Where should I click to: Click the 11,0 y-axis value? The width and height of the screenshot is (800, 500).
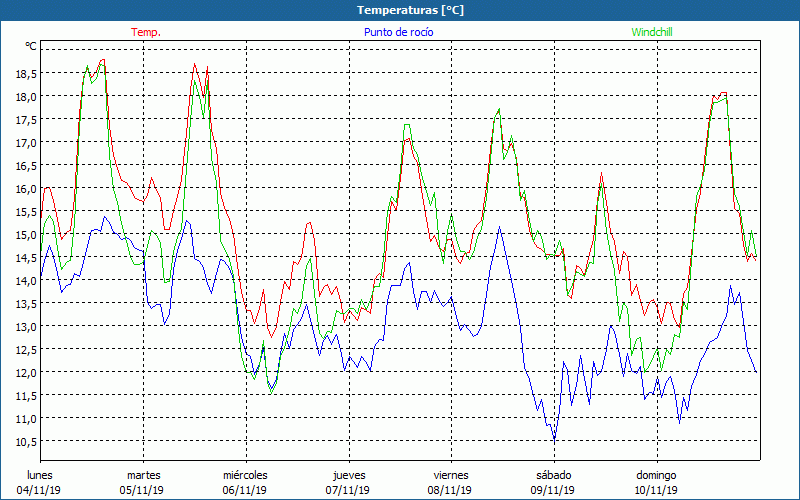(x=26, y=418)
